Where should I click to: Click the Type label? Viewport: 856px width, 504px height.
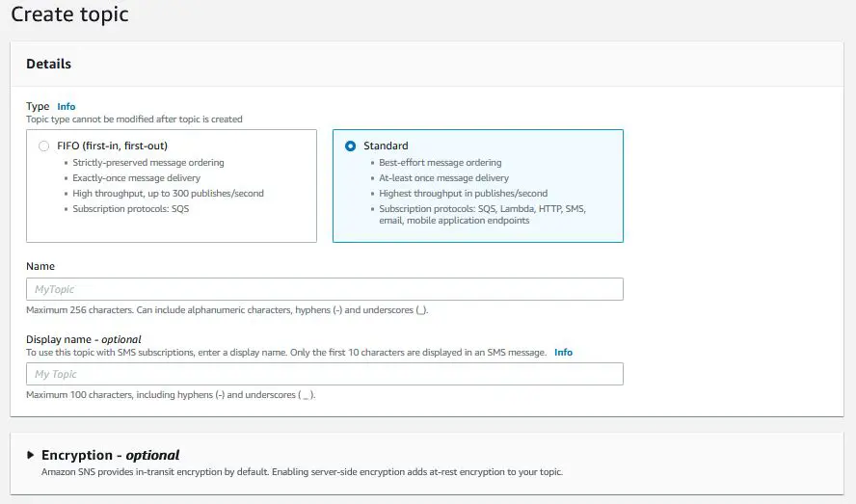coord(38,107)
